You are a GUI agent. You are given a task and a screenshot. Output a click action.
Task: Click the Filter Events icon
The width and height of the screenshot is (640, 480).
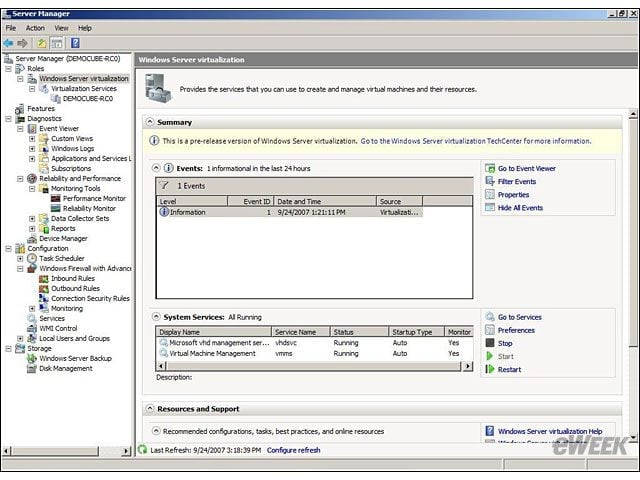(x=490, y=181)
